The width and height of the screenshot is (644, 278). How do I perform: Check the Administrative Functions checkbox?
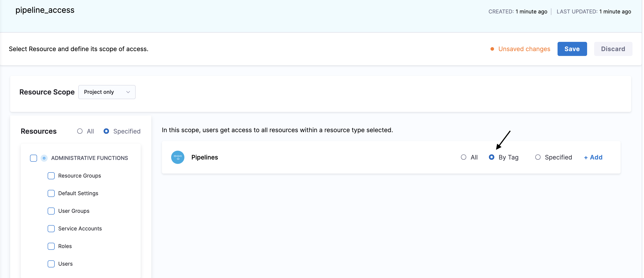(34, 158)
